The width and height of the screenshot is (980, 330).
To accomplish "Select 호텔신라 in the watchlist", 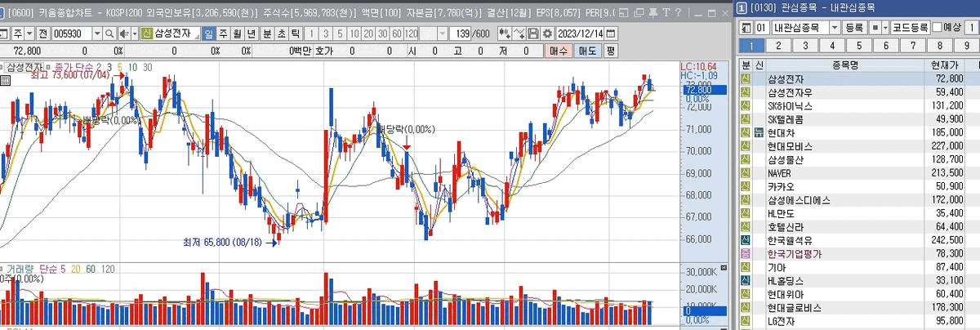I will point(859,226).
